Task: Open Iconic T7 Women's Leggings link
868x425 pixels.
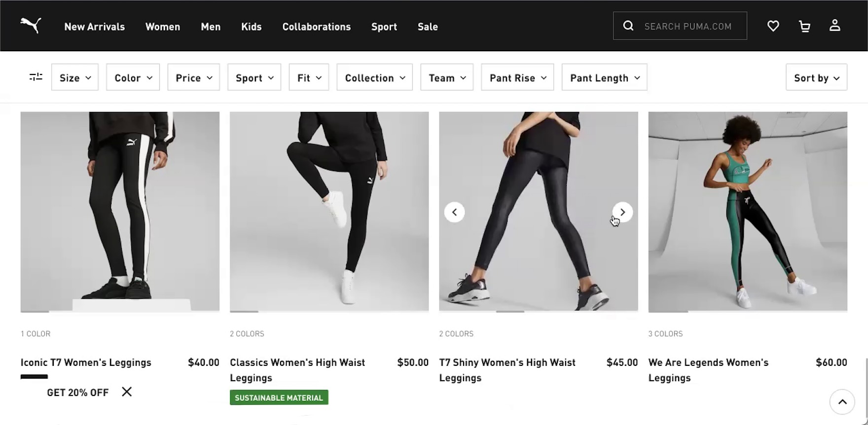Action: point(86,362)
